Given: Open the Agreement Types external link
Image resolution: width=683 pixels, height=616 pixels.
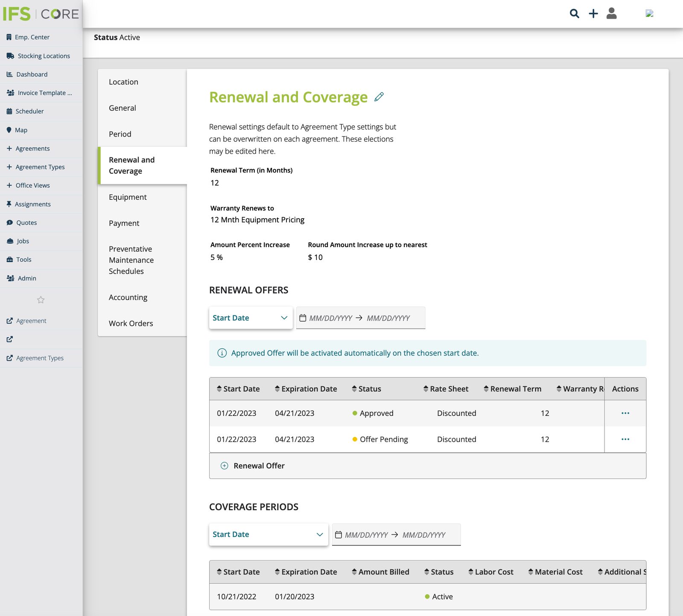Looking at the screenshot, I should (x=41, y=358).
